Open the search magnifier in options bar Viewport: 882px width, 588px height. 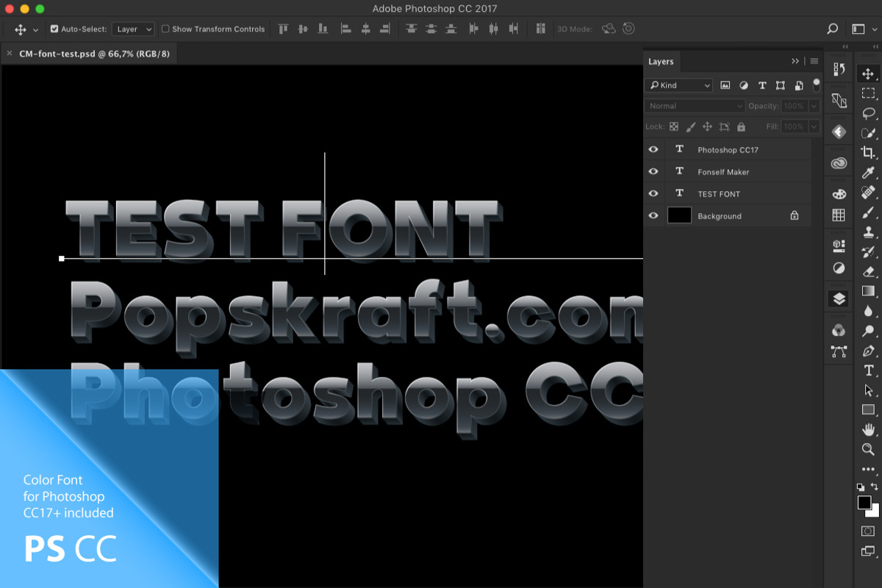coord(832,29)
